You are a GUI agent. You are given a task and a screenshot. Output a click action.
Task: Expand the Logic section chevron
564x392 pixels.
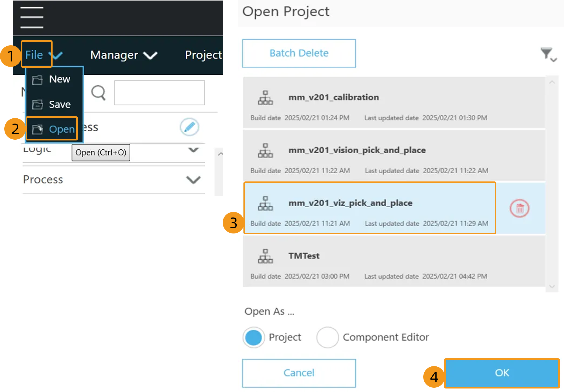click(193, 150)
